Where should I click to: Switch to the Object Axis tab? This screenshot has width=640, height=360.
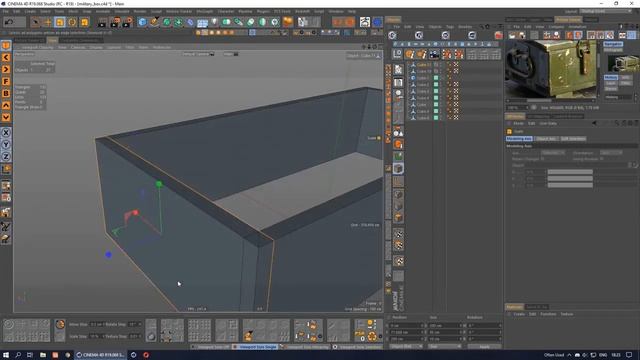(x=547, y=139)
